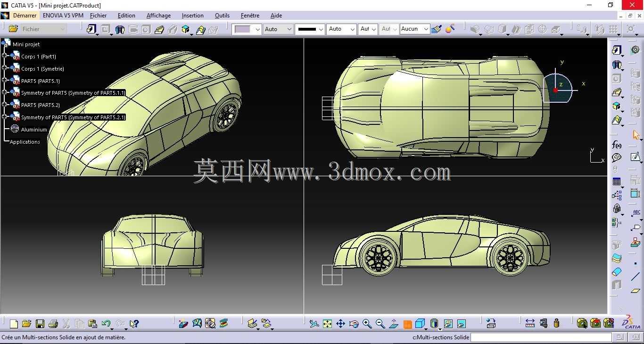This screenshot has height=344, width=644.
Task: Click the CATIA logo icon
Action: [x=631, y=323]
